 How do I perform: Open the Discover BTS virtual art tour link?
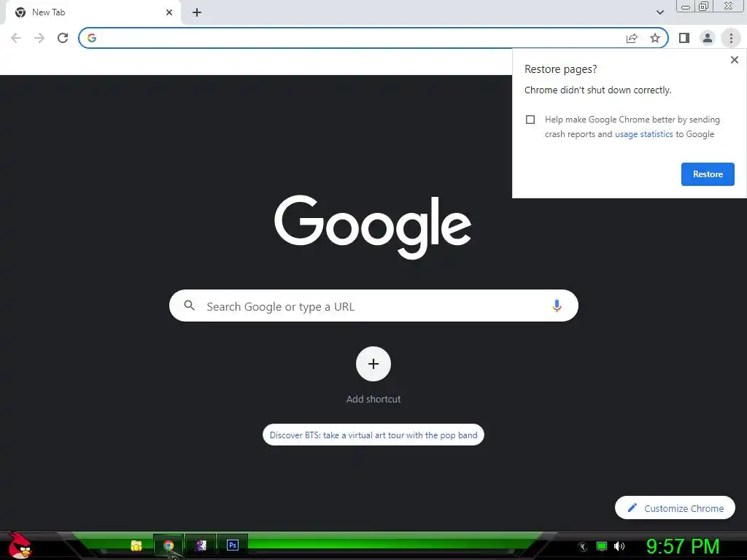373,435
